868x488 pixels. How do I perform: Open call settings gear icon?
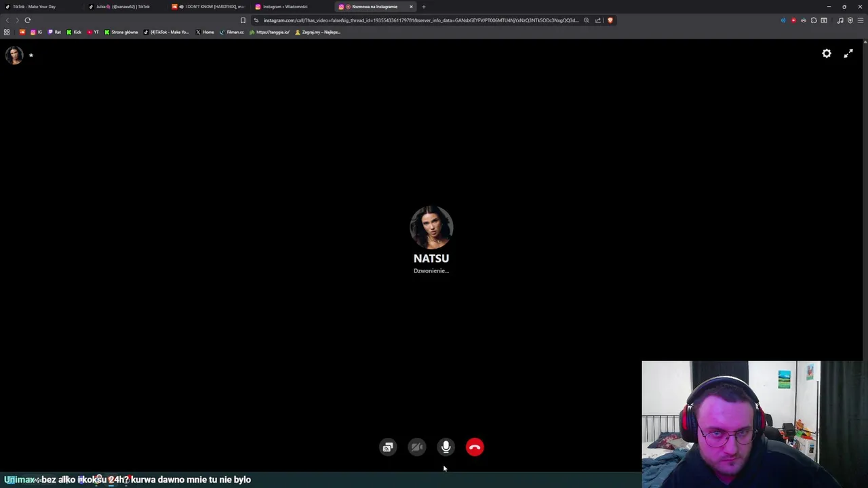(827, 54)
